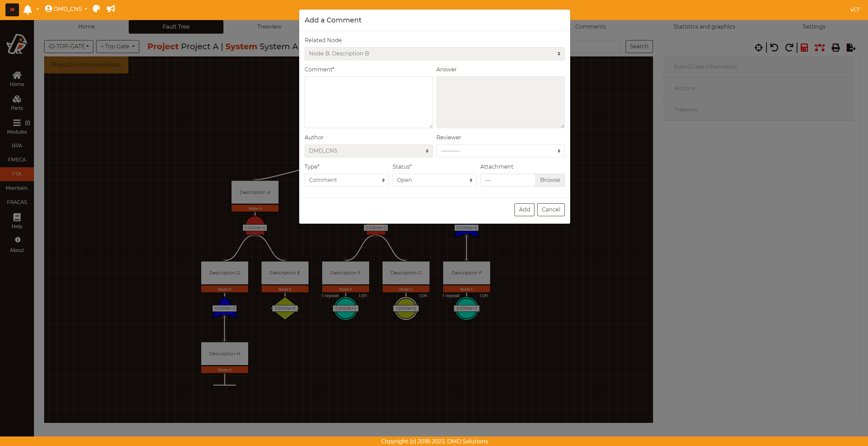Open the Type dropdown showing Comment

[x=346, y=180]
